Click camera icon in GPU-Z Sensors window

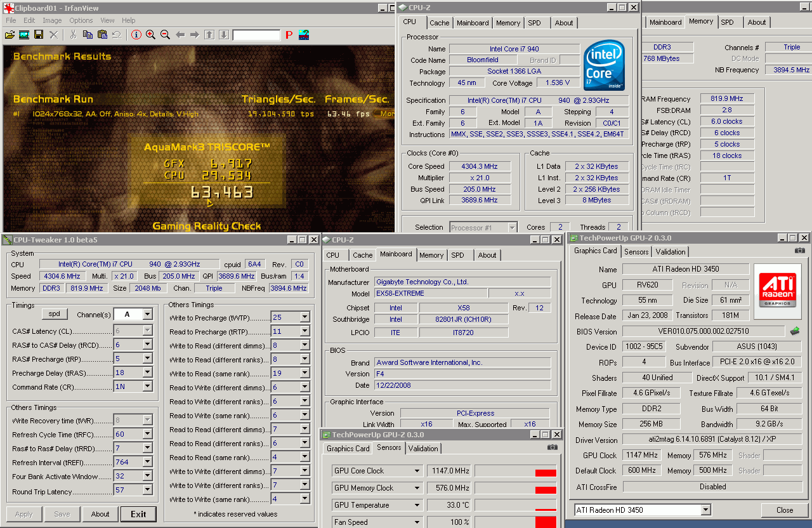pyautogui.click(x=552, y=447)
